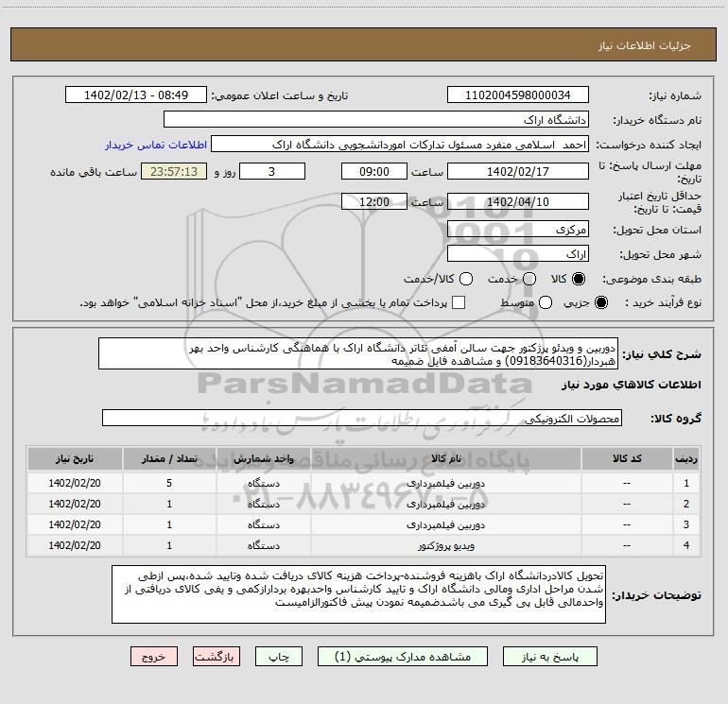Click the کد کالا column header
Viewport: 728px width, 704px height.
click(627, 459)
